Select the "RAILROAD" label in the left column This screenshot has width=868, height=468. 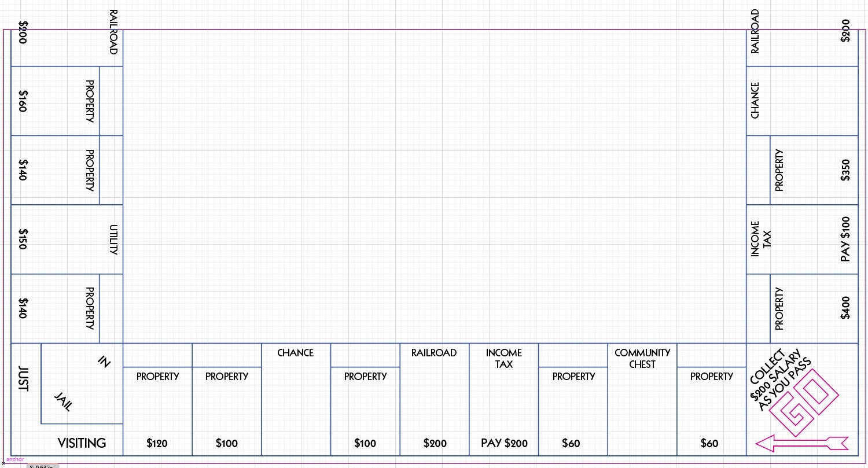coord(113,32)
